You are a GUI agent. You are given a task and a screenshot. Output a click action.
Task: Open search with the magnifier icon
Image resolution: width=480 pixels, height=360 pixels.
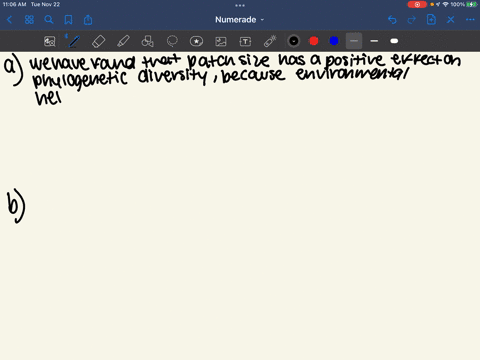49,20
